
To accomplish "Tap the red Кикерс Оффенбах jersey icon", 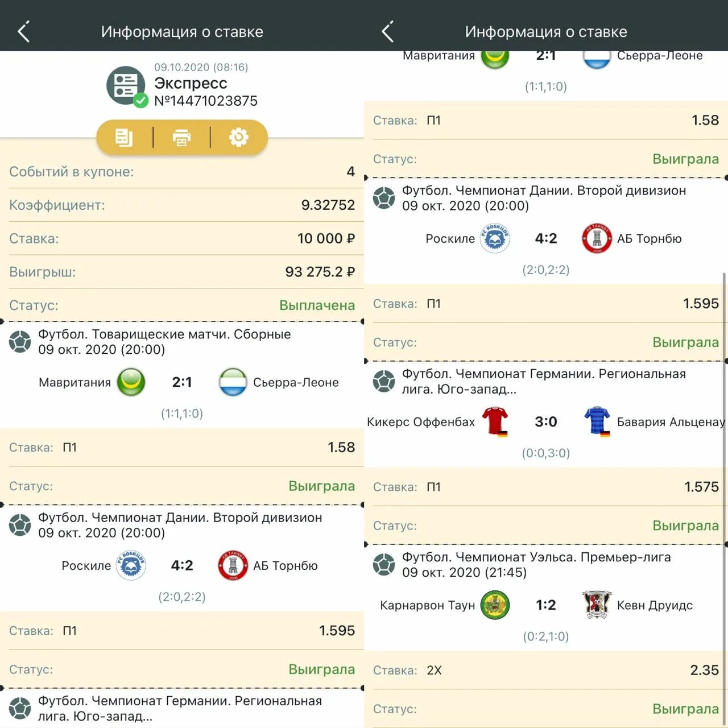I will click(x=495, y=421).
